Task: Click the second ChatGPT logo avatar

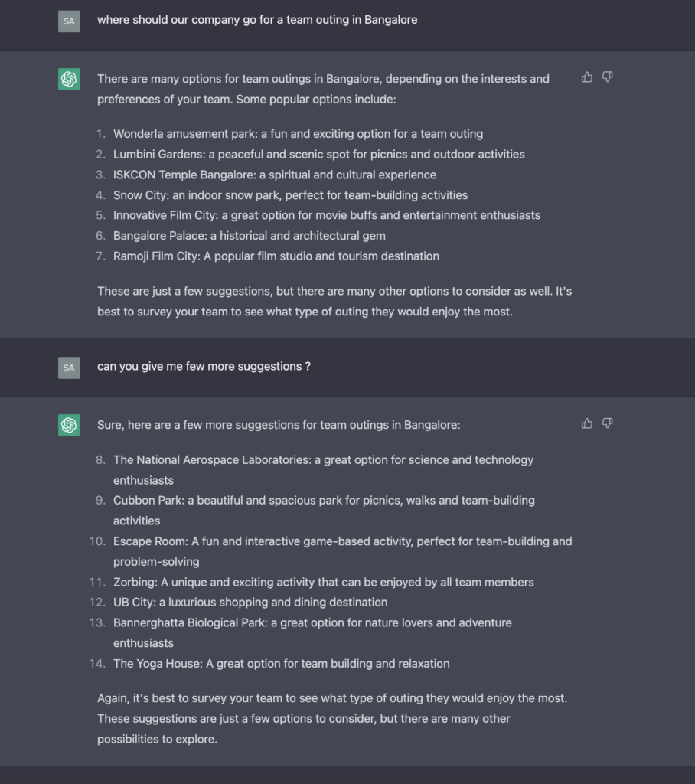Action: 69,425
